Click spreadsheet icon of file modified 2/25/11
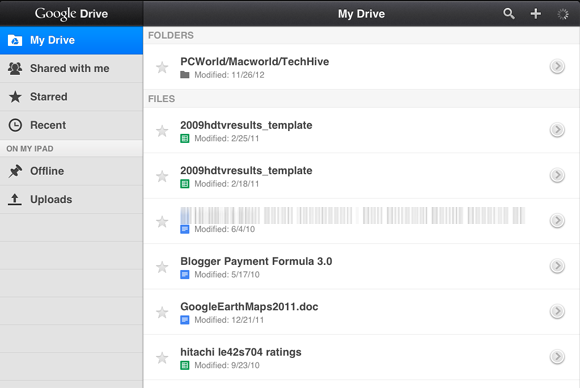580x388 pixels. 185,138
